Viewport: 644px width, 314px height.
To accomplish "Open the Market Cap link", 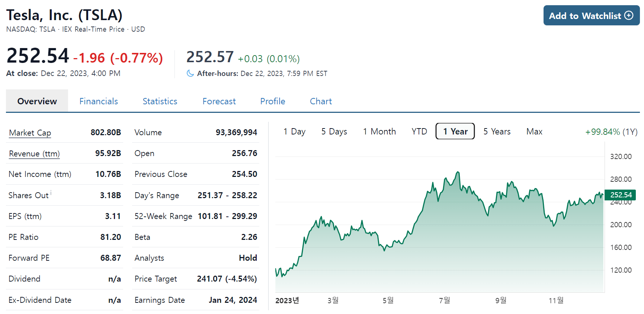I will (30, 133).
